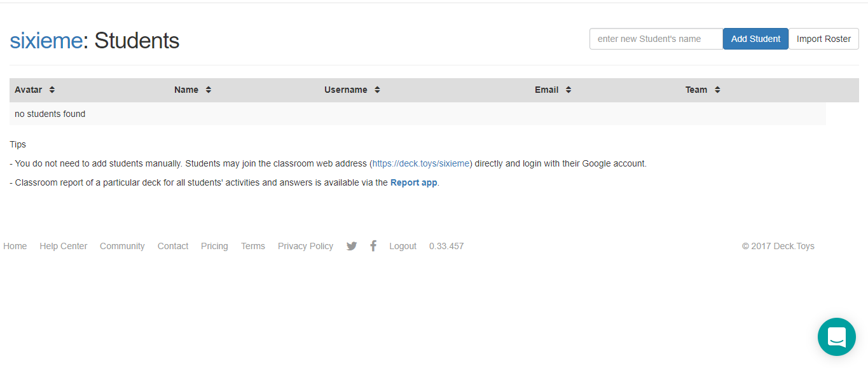Open the sixieme classroom title link
The image size is (868, 368).
(46, 41)
